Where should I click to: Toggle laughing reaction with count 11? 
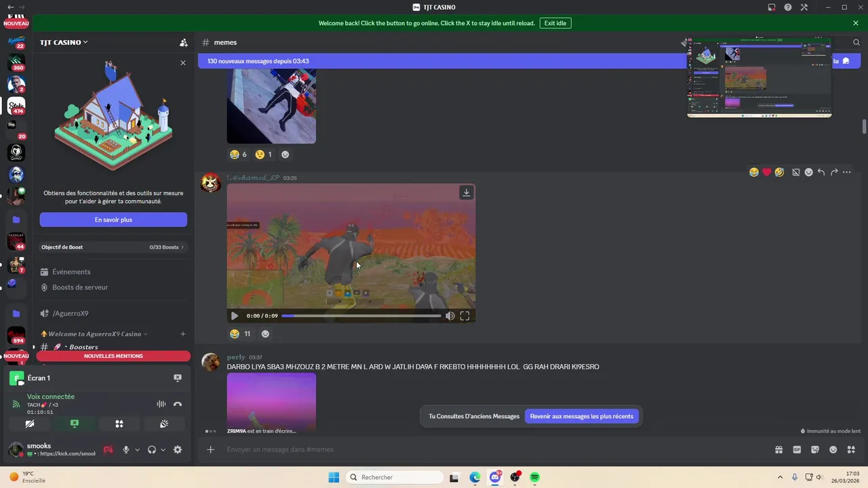pos(241,333)
